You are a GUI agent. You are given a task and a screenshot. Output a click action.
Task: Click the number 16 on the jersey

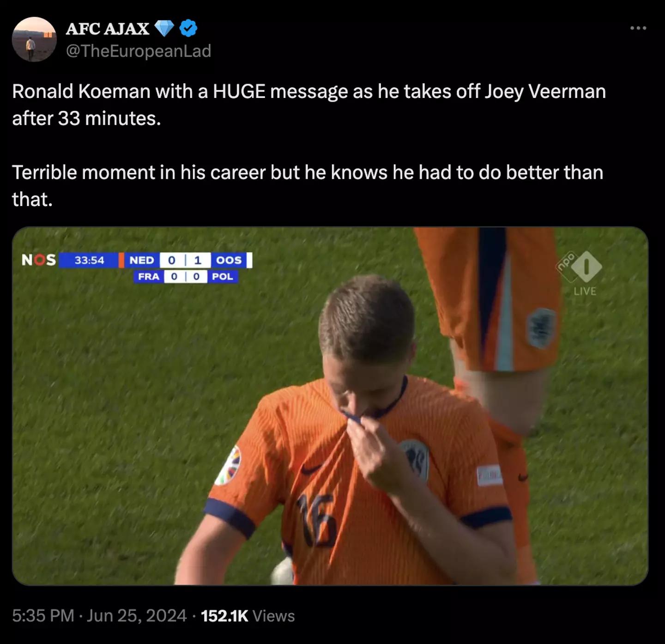pos(318,520)
